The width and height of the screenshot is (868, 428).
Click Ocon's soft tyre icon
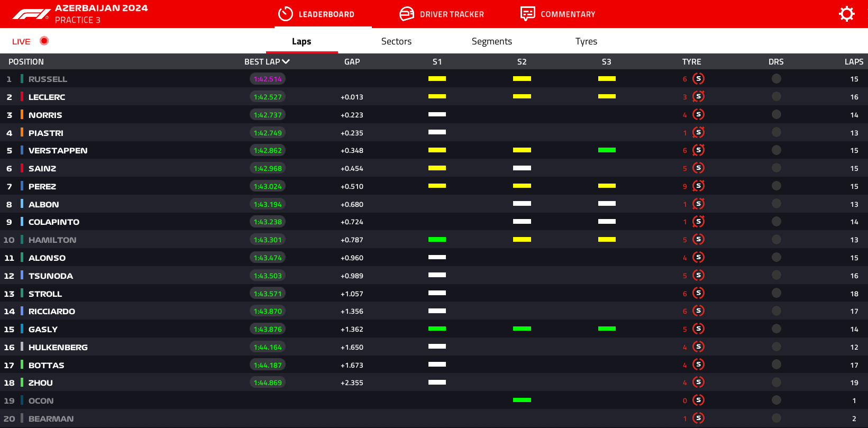pyautogui.click(x=699, y=400)
